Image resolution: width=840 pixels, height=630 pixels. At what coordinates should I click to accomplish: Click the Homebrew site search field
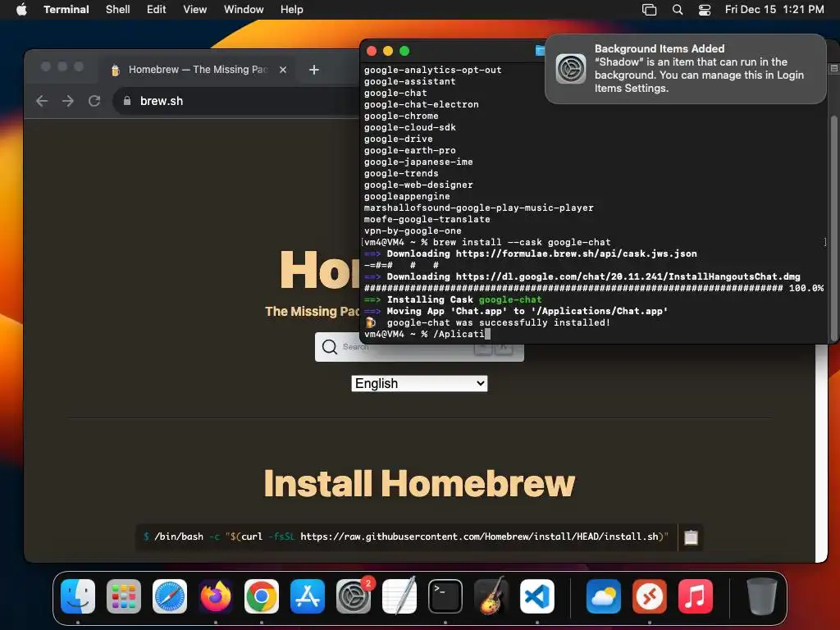(419, 347)
